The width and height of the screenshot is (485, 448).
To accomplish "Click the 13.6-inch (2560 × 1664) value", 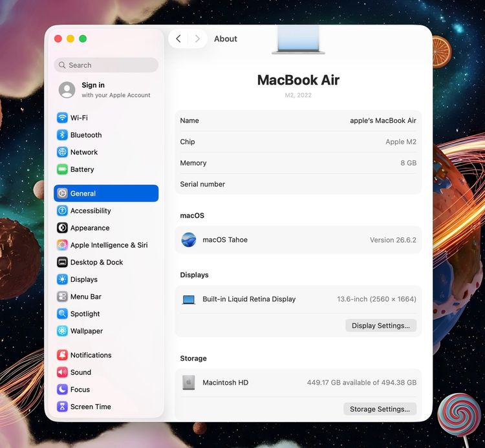I will (376, 299).
